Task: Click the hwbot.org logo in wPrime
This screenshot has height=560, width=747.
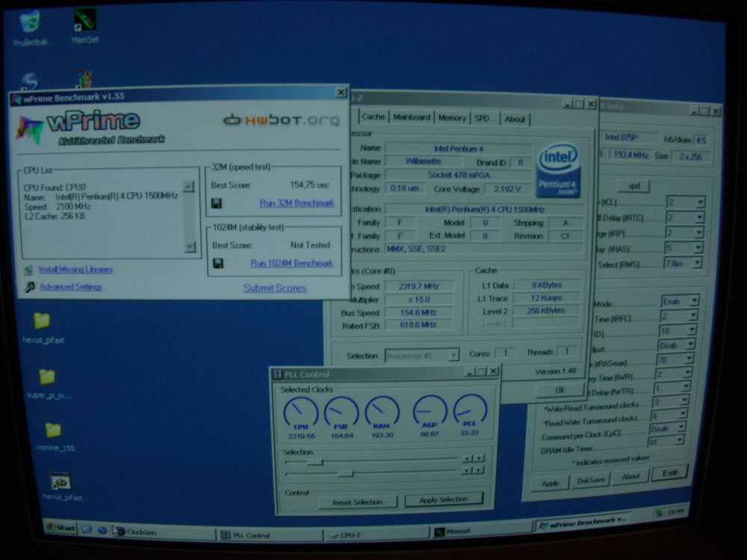Action: pos(282,119)
